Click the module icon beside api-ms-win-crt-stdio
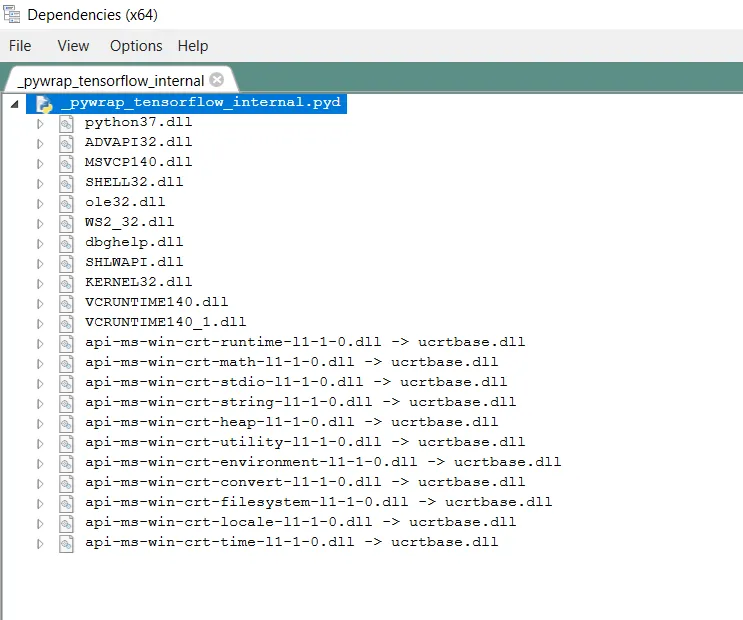The height and width of the screenshot is (620, 743). pos(66,383)
